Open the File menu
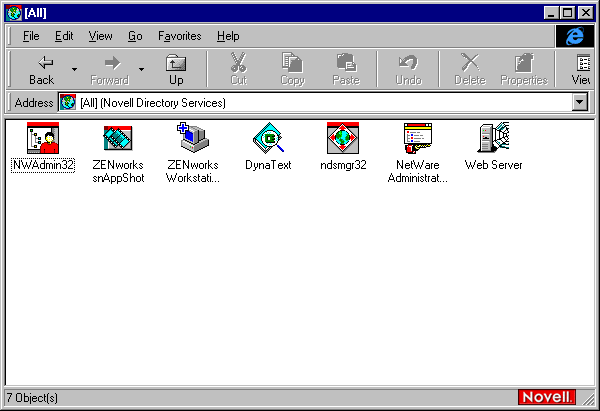This screenshot has height=411, width=600. coord(31,36)
